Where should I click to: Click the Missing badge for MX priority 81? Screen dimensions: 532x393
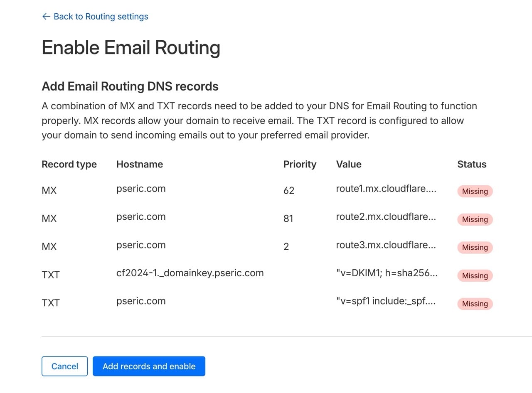(x=474, y=219)
